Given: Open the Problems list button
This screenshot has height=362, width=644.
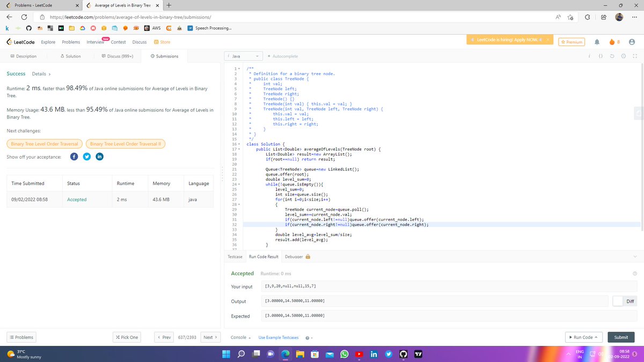Looking at the screenshot, I should [21, 337].
